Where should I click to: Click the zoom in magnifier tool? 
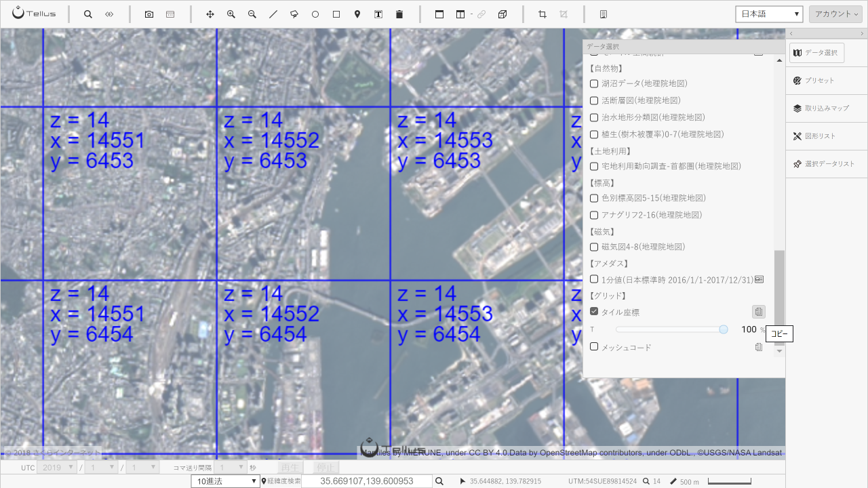[231, 14]
